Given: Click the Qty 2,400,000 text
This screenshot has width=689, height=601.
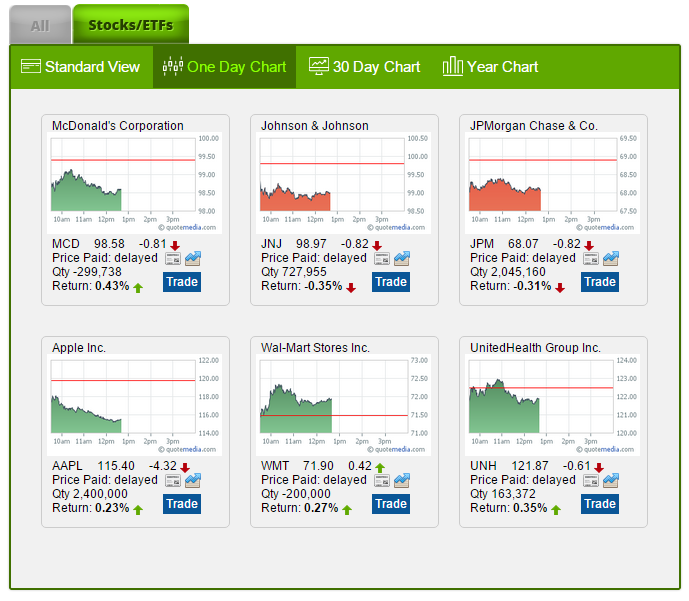Looking at the screenshot, I should 90,494.
